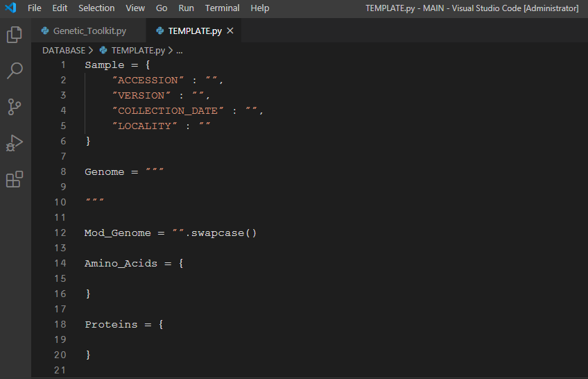Open the Selection menu

(96, 8)
